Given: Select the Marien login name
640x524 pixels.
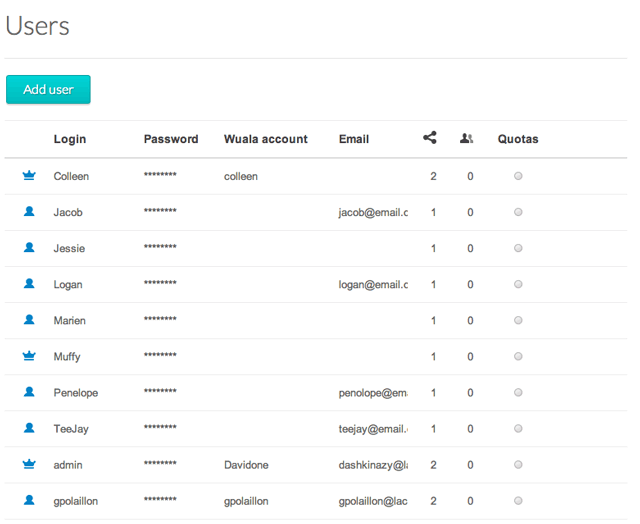Looking at the screenshot, I should tap(70, 321).
